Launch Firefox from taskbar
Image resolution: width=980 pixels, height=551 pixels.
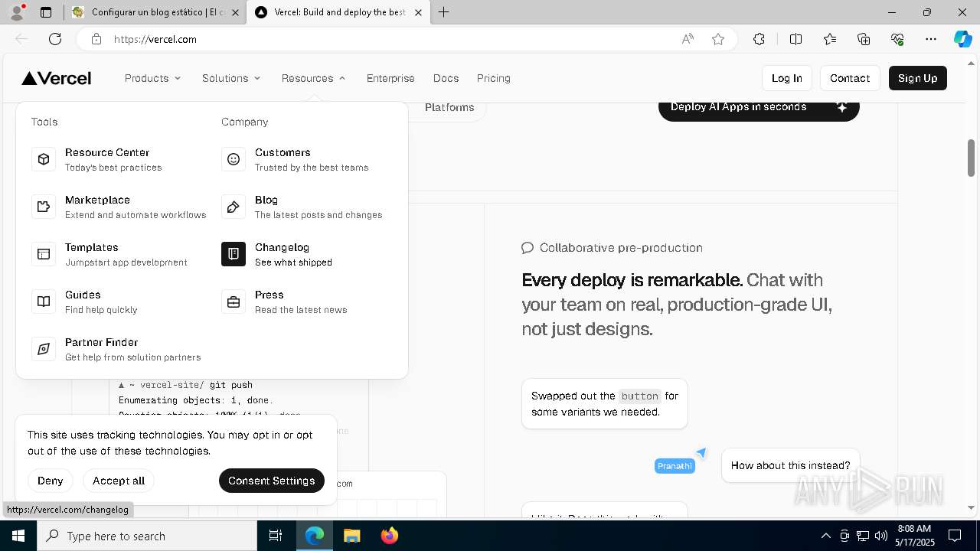389,536
